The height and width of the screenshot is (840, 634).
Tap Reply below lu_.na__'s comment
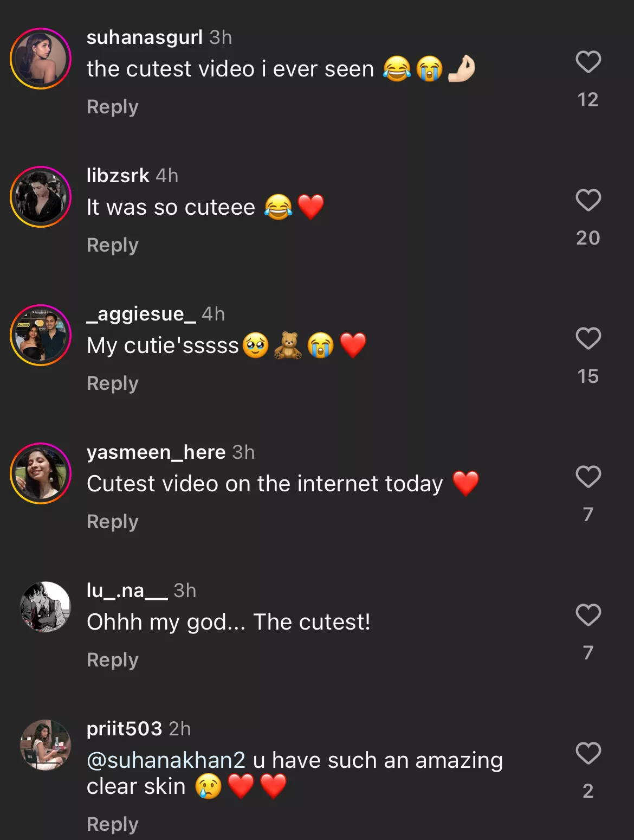click(113, 660)
